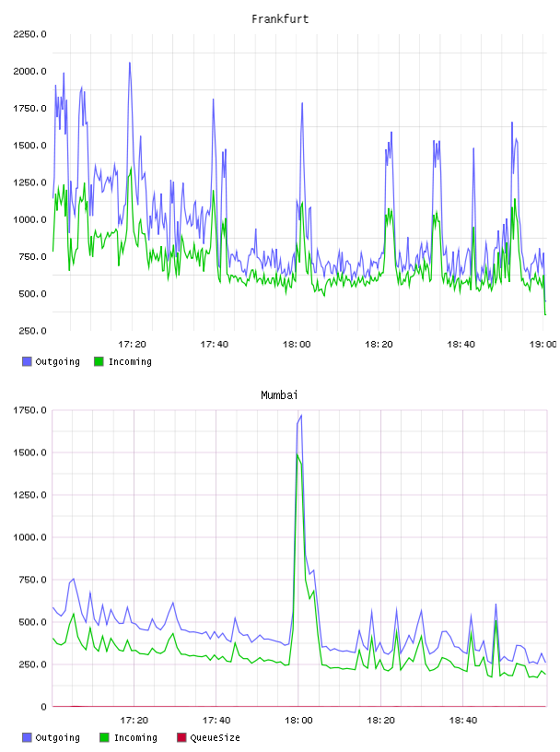Select the Outgoing label in Frankfurt legend

(x=57, y=361)
